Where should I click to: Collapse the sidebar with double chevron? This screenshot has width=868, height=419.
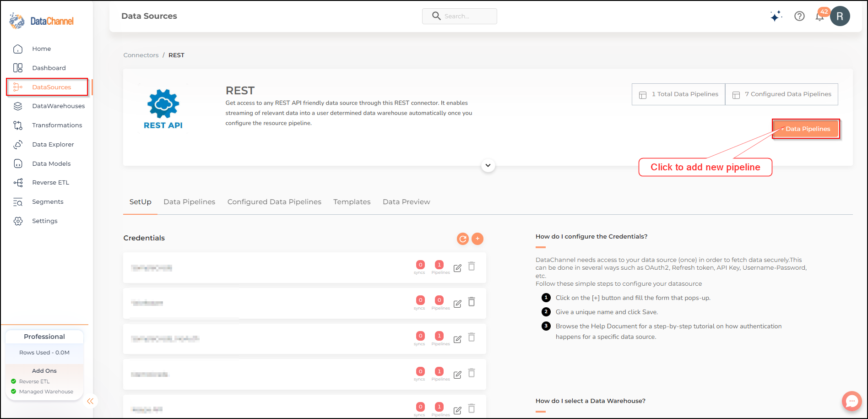pyautogui.click(x=90, y=401)
